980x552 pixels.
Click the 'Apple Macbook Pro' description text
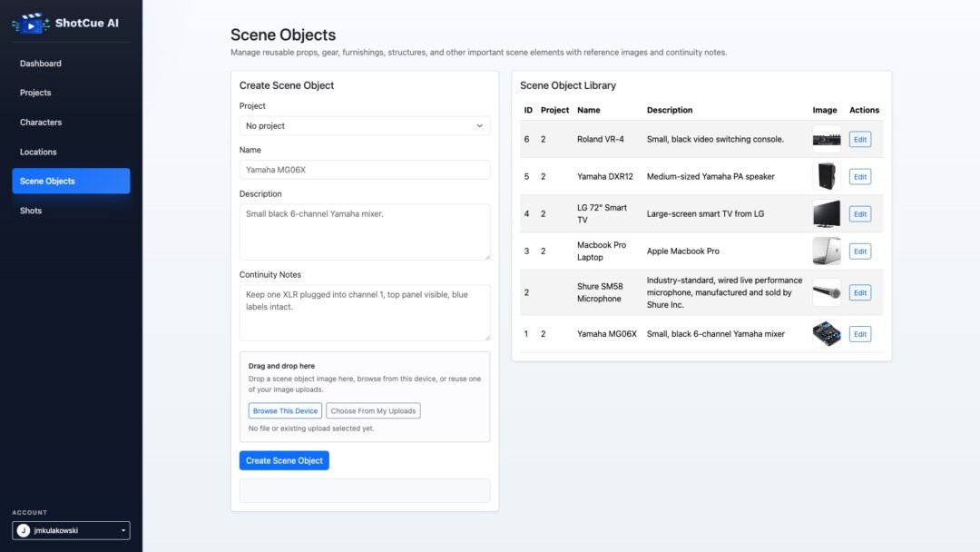pos(682,251)
